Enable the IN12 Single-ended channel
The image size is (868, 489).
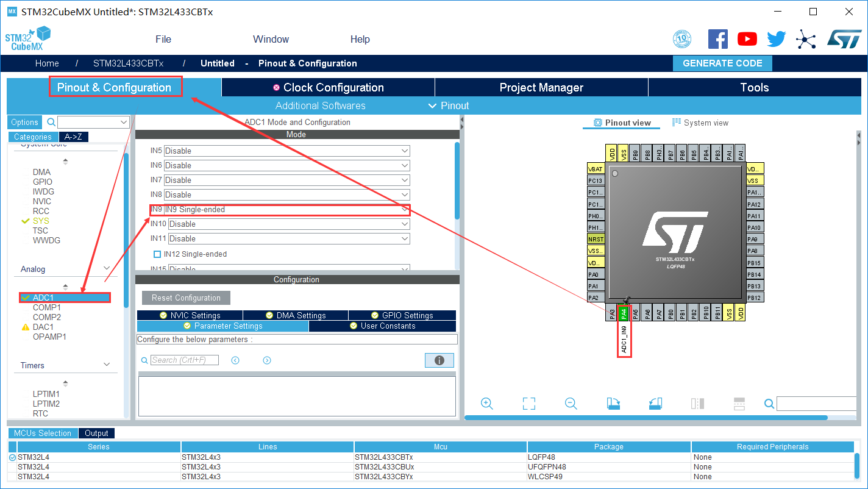157,254
